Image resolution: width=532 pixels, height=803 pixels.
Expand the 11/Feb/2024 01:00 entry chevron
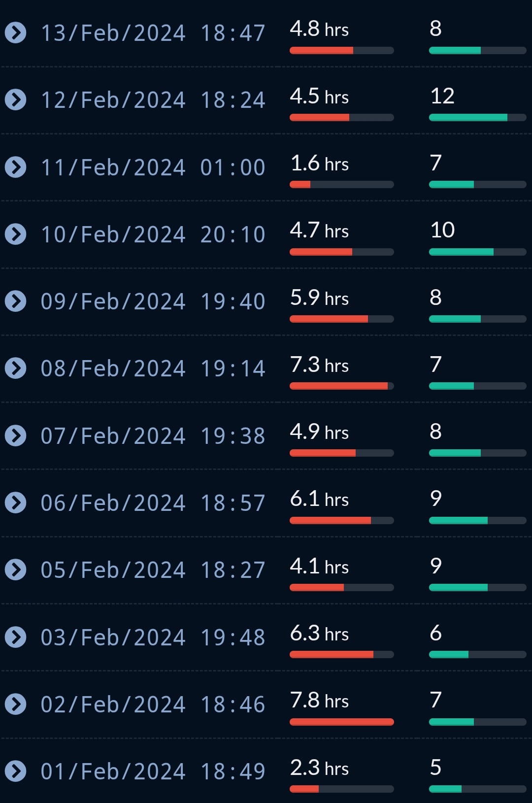tap(16, 167)
